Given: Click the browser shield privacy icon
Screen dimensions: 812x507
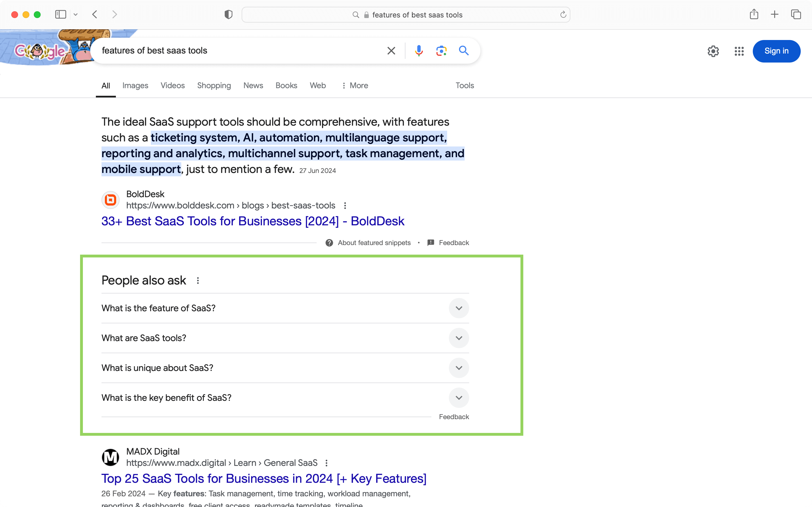Looking at the screenshot, I should (229, 14).
